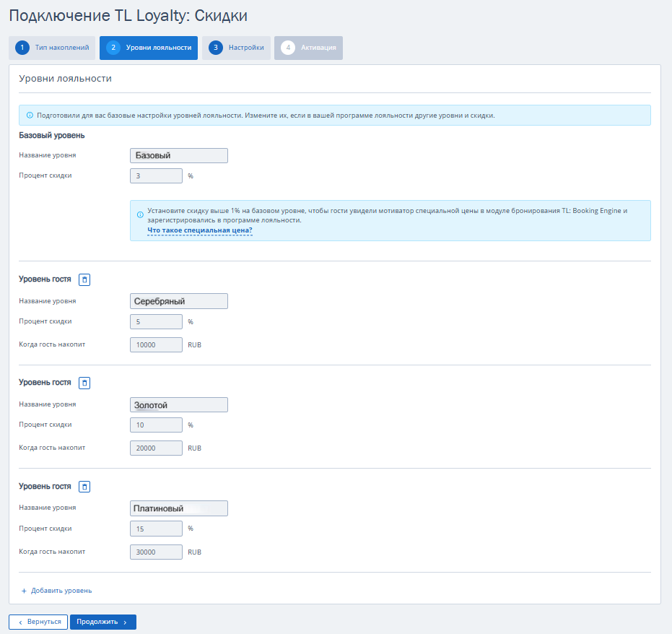
Task: Delete the Золотой level using trash icon
Action: 84,383
